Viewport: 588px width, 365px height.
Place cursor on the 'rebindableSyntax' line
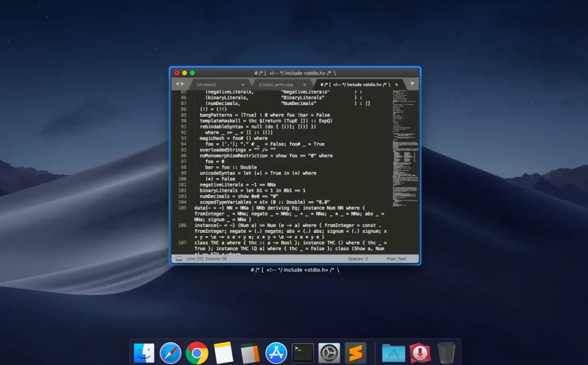(x=257, y=127)
